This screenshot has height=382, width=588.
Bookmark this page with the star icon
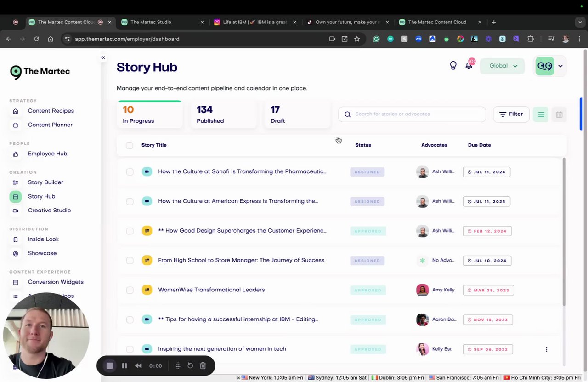pos(357,39)
